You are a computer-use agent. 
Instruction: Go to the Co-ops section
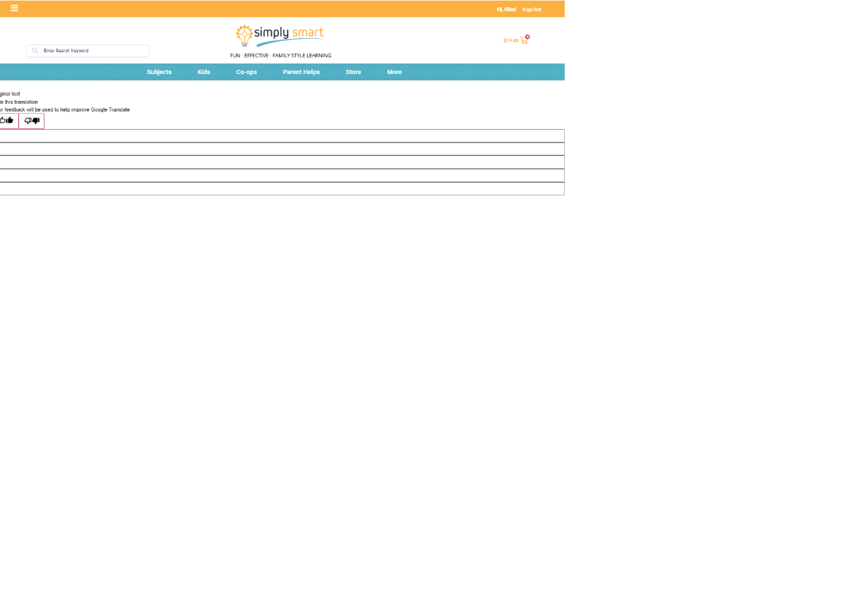(x=246, y=72)
